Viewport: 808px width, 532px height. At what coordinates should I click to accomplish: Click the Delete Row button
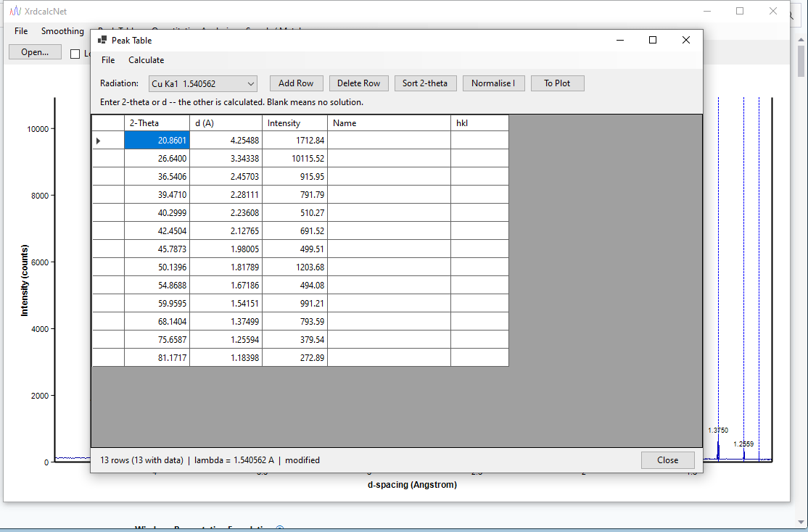358,83
